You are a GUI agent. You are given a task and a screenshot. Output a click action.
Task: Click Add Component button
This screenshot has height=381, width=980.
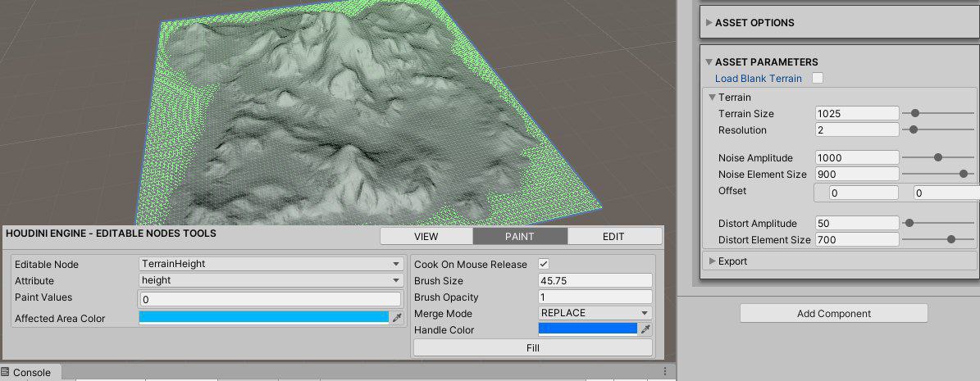click(x=834, y=314)
